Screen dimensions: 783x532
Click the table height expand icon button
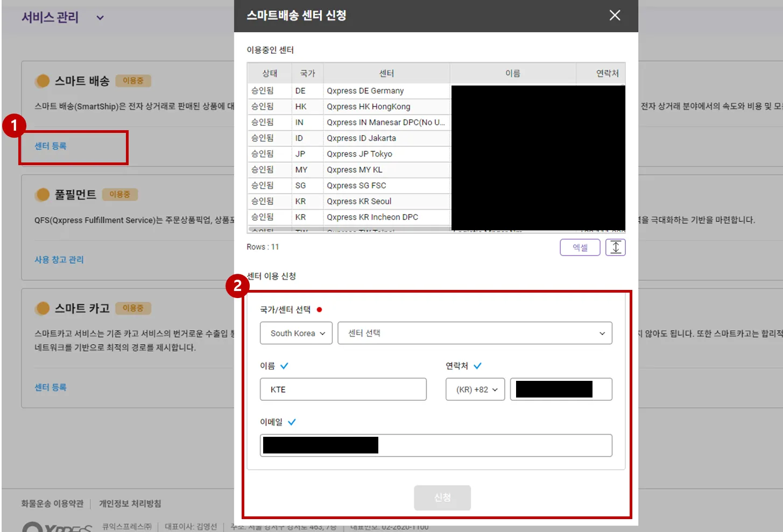[616, 247]
